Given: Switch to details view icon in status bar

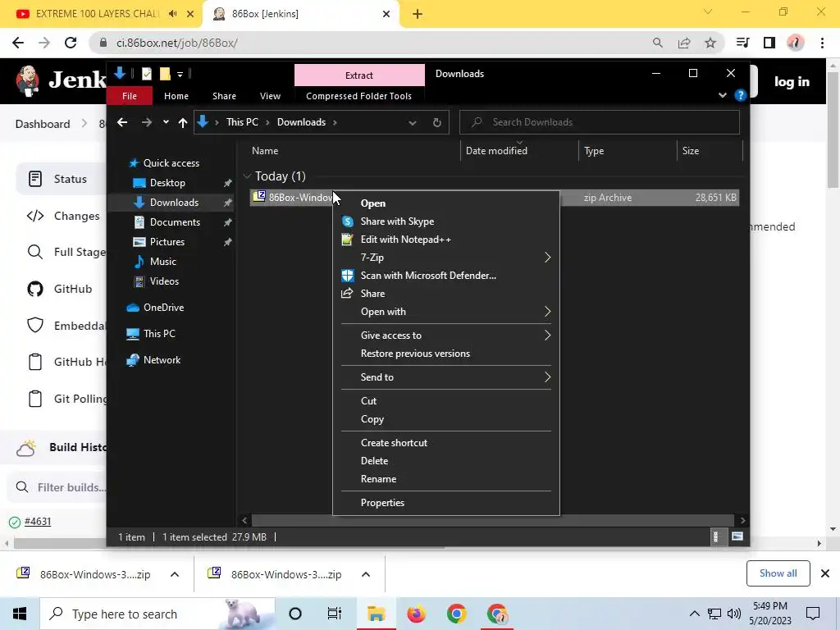Looking at the screenshot, I should click(x=715, y=536).
